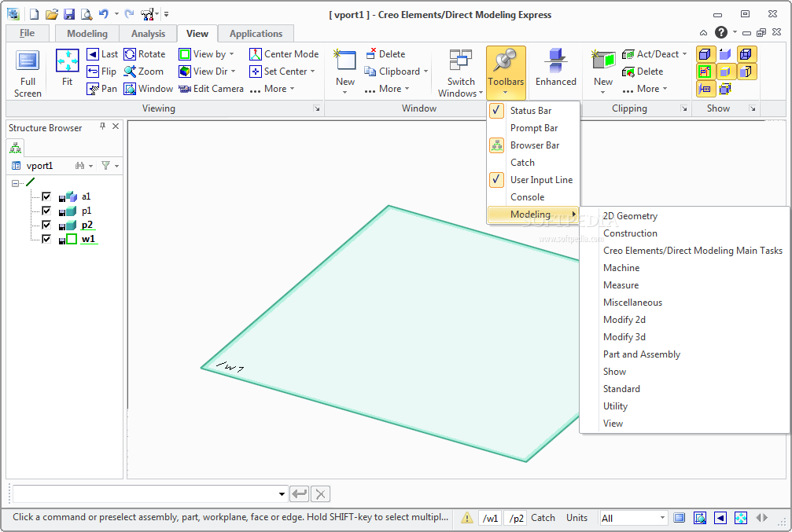Viewport: 792px width, 532px height.
Task: Click the Save icon in quick access toolbar
Action: (69, 14)
